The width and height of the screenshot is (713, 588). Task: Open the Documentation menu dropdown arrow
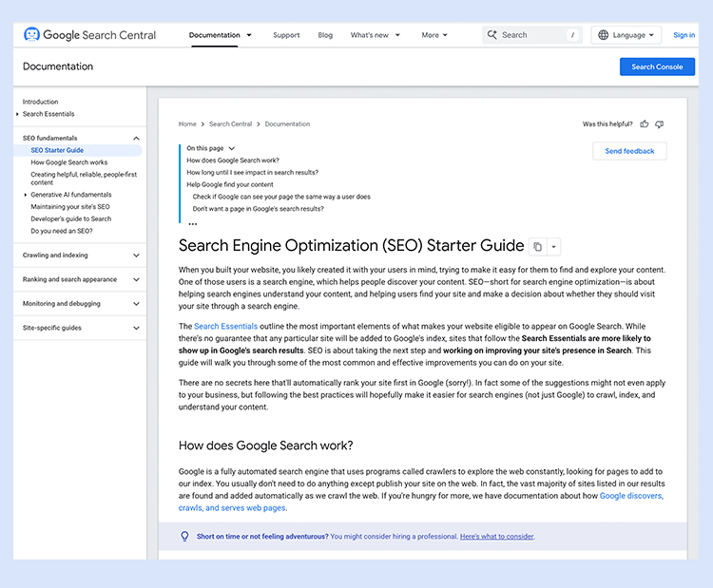249,35
